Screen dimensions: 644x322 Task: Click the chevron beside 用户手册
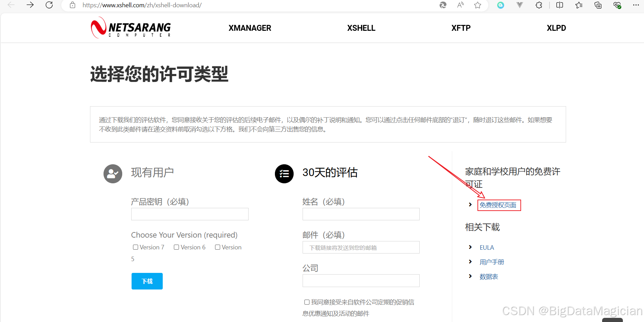[x=470, y=261]
